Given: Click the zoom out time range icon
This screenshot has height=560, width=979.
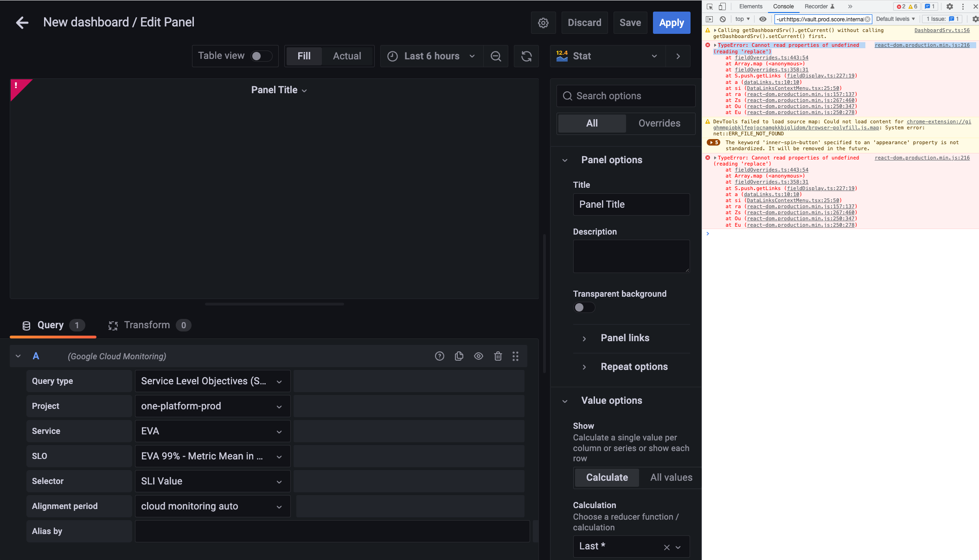Looking at the screenshot, I should (496, 56).
